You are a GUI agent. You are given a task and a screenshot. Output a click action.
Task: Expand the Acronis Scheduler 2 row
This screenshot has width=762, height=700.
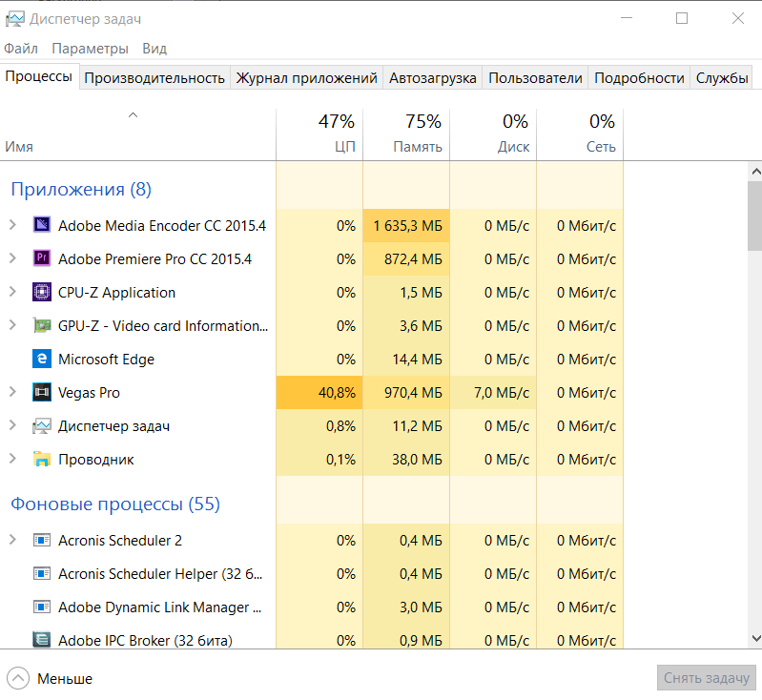tap(12, 540)
